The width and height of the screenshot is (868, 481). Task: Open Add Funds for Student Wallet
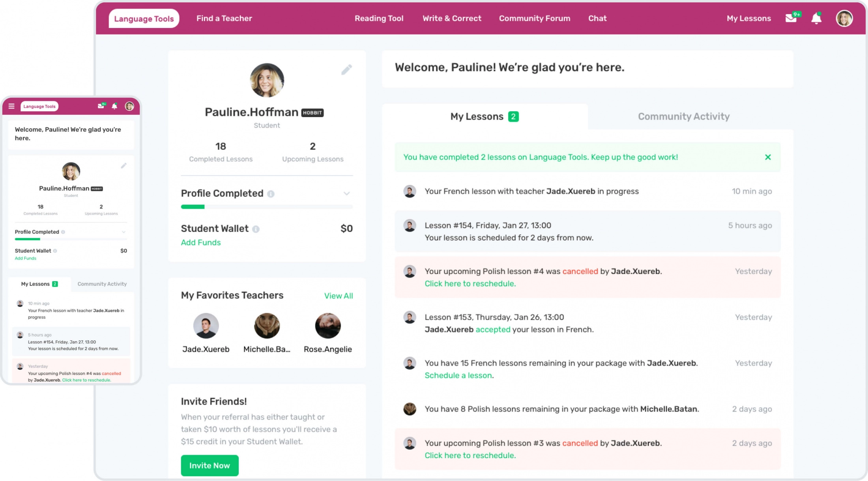(x=200, y=242)
